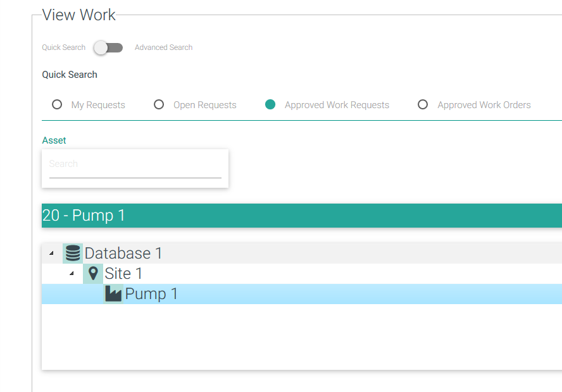Collapse the Site 1 tree node arrow

(x=72, y=274)
